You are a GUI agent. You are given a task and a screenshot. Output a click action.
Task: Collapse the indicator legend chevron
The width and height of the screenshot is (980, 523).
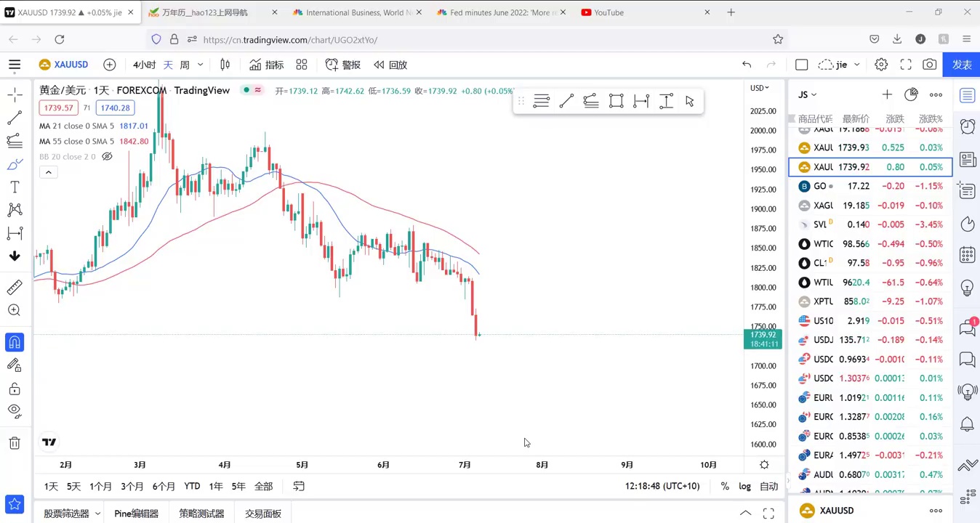pyautogui.click(x=48, y=172)
